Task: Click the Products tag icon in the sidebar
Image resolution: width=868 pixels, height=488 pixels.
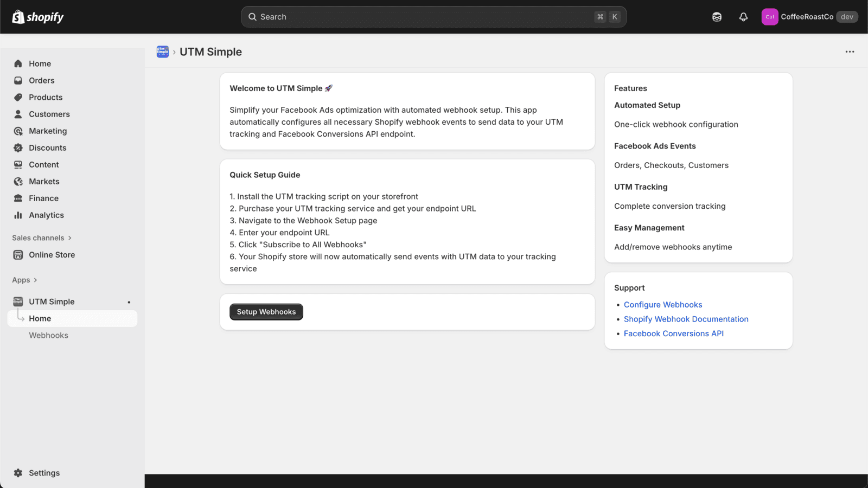Action: [x=18, y=97]
